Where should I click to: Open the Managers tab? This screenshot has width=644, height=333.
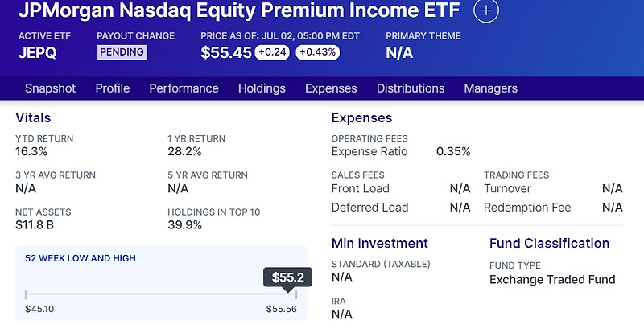(x=490, y=88)
